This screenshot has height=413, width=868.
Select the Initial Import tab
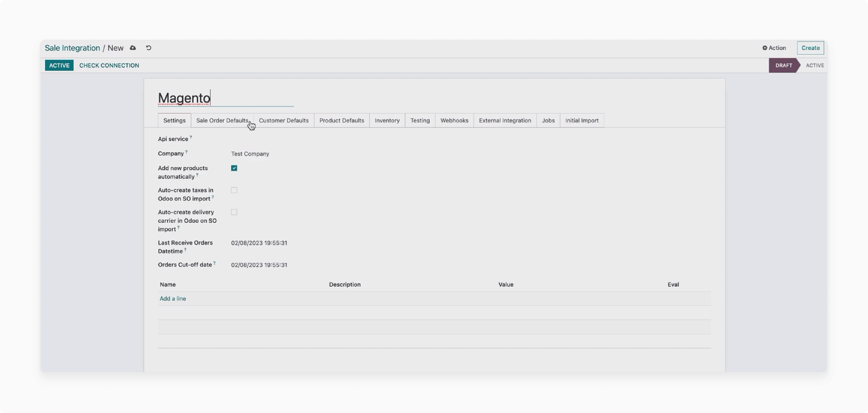(582, 120)
